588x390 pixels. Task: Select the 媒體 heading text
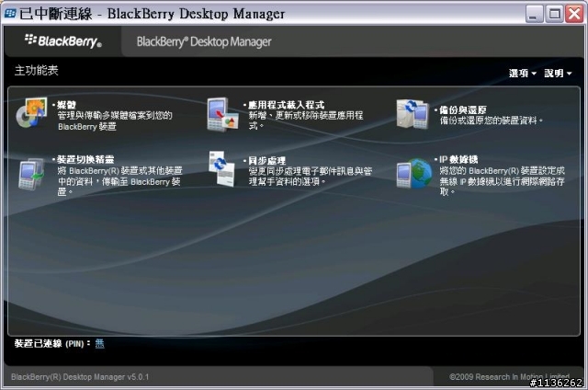coord(66,105)
